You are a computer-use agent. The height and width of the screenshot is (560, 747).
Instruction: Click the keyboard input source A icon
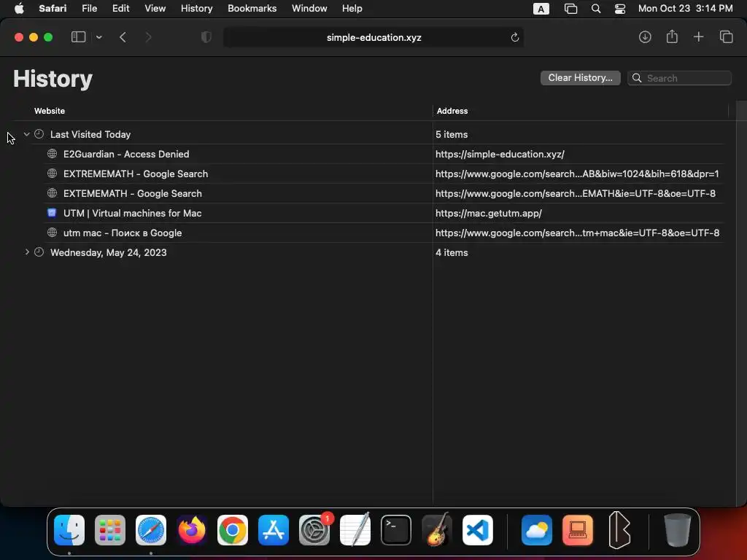click(541, 9)
